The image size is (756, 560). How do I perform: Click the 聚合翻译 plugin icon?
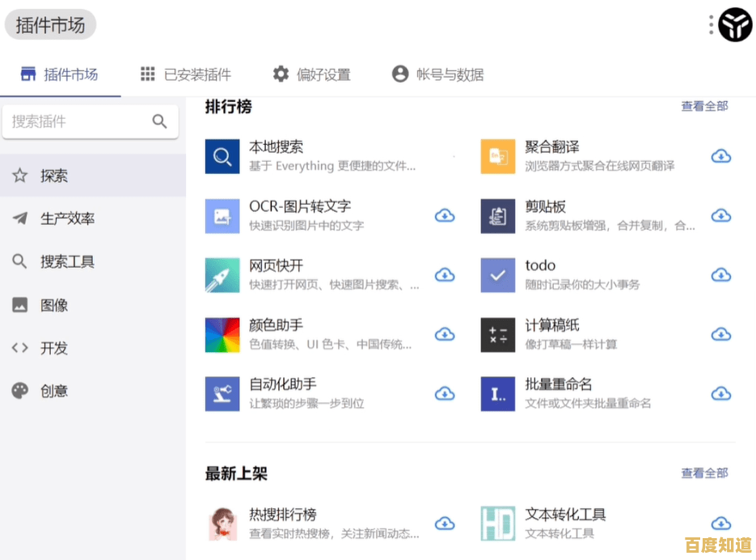coord(498,156)
